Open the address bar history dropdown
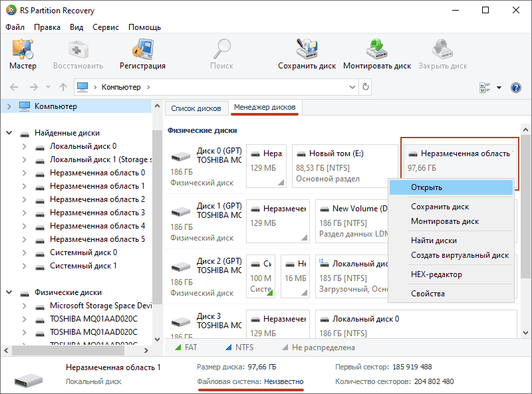The height and width of the screenshot is (394, 532). [x=352, y=87]
